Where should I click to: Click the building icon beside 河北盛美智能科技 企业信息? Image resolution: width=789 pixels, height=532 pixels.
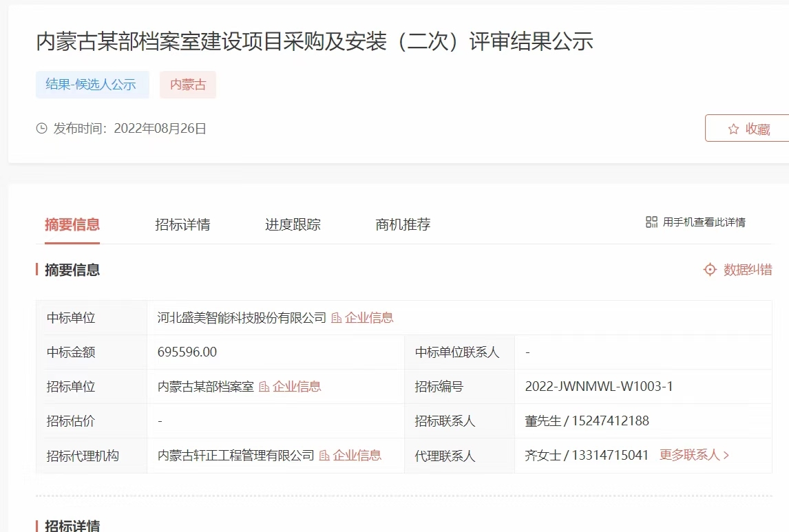pyautogui.click(x=337, y=318)
